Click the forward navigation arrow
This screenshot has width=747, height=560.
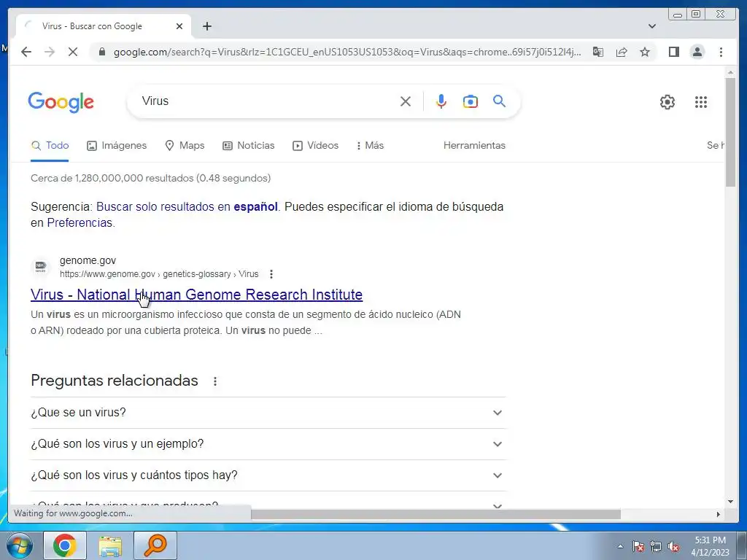50,52
